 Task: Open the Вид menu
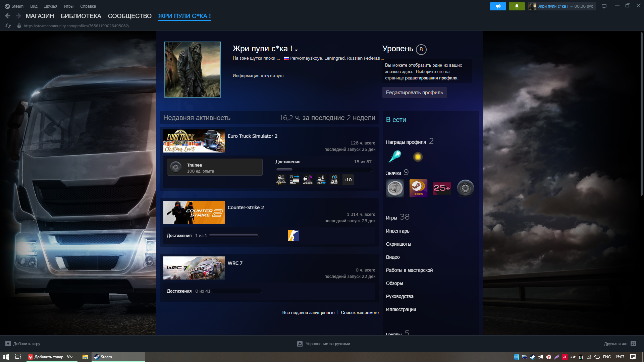coord(34,6)
